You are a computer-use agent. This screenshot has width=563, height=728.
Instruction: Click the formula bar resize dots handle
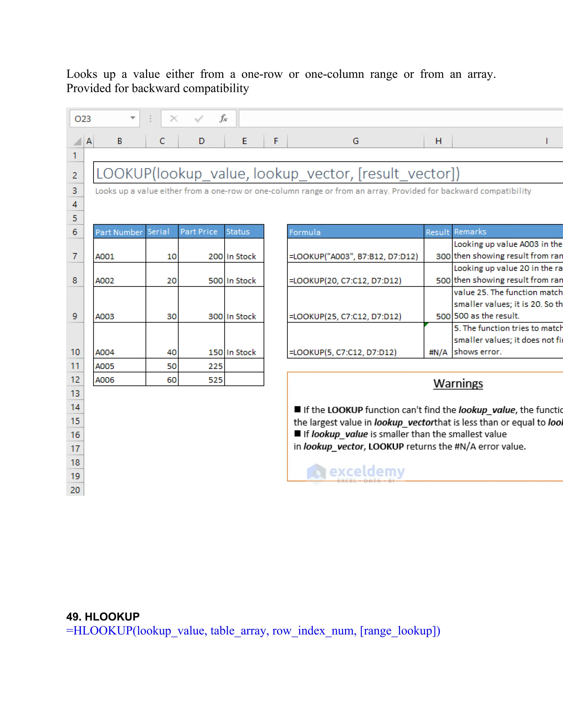coord(150,119)
